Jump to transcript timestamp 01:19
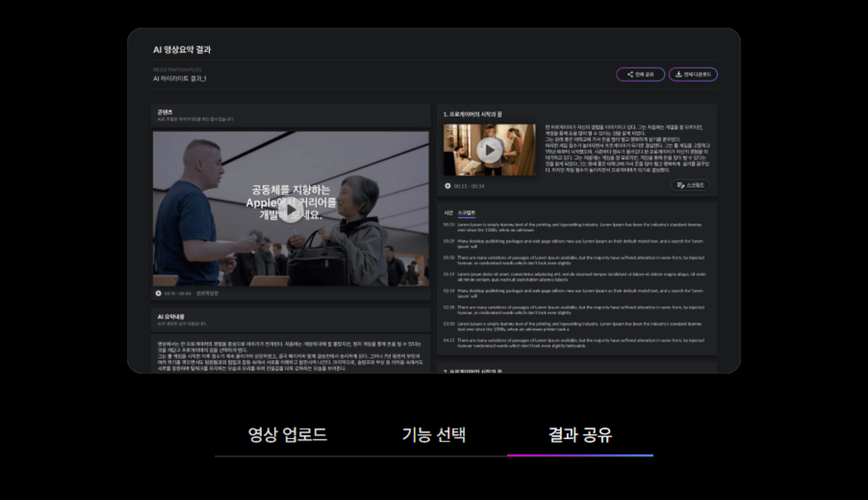This screenshot has height=500, width=868. coord(449,274)
